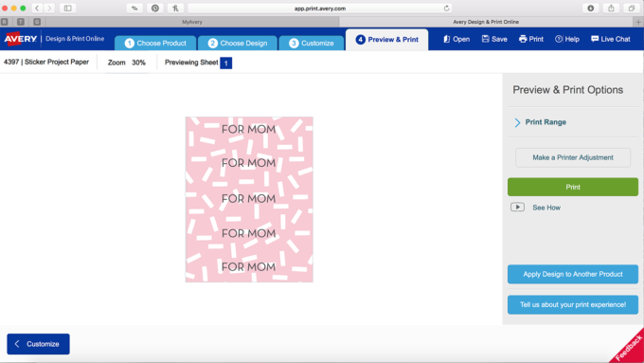
Task: Go forward in Safari history
Action: pyautogui.click(x=49, y=9)
